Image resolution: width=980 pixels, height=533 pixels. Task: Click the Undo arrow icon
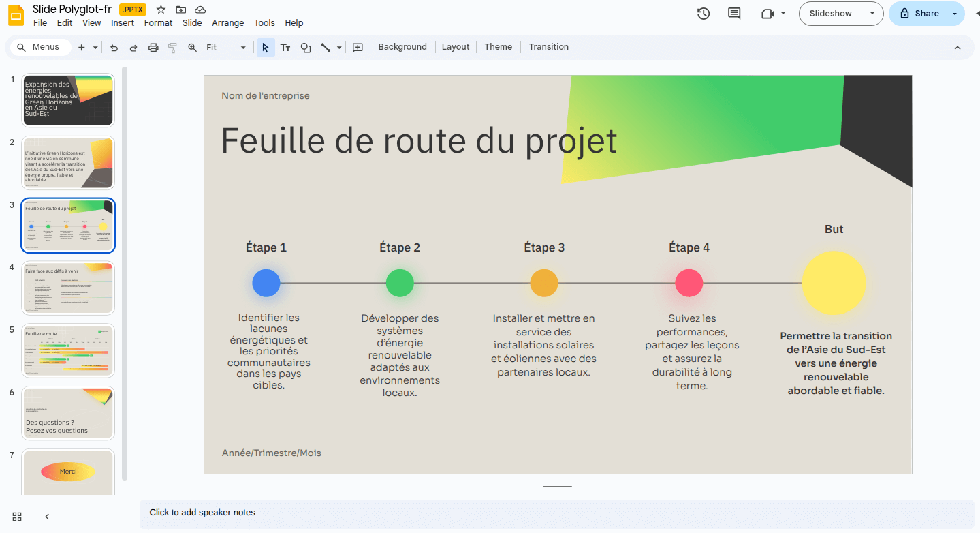[114, 48]
